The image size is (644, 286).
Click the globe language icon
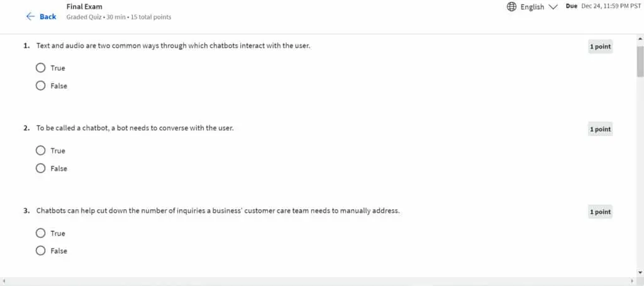pyautogui.click(x=511, y=6)
